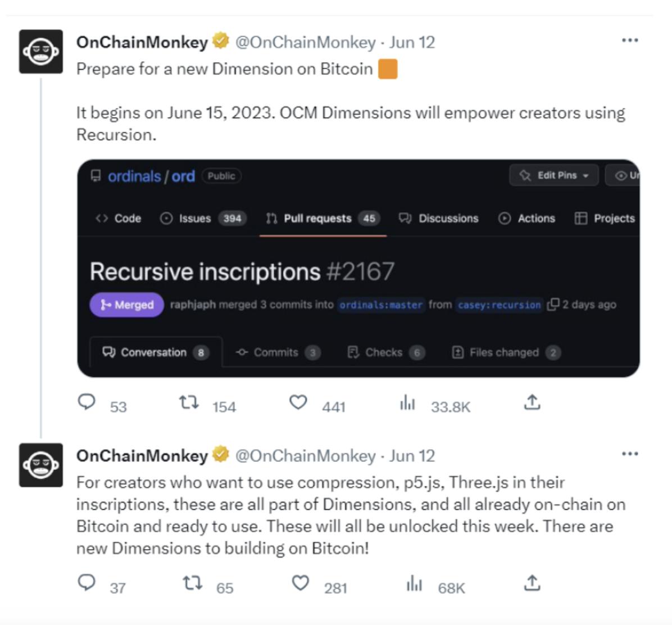Open more options for the first tweet

point(630,40)
